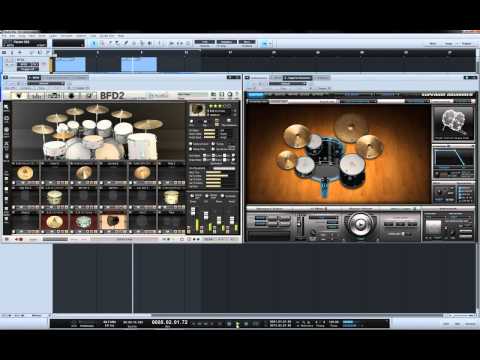Click the blue kick pedal in Superior Drummer
Image resolution: width=480 pixels, height=360 pixels.
[324, 188]
